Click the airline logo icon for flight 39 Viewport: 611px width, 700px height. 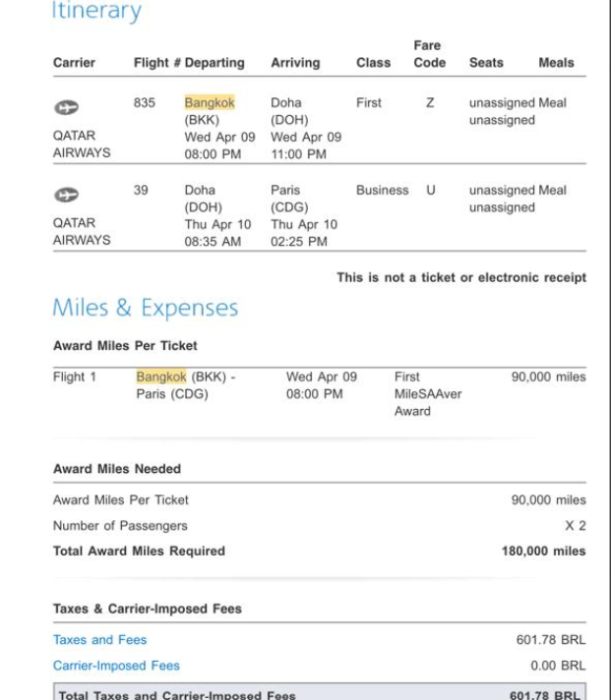click(x=66, y=196)
